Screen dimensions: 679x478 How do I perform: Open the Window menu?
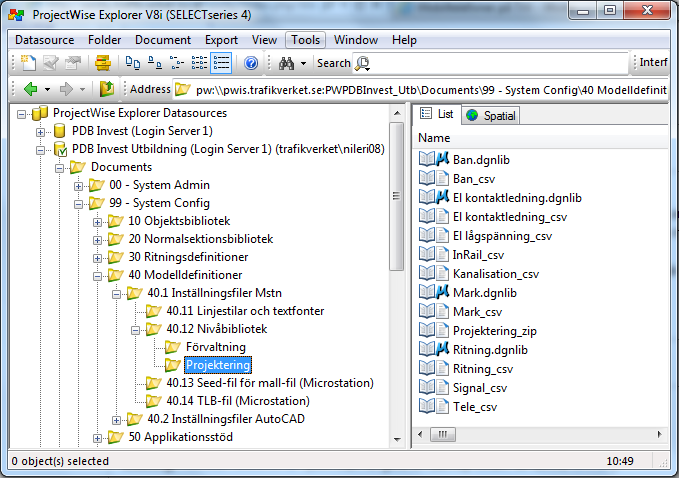356,40
